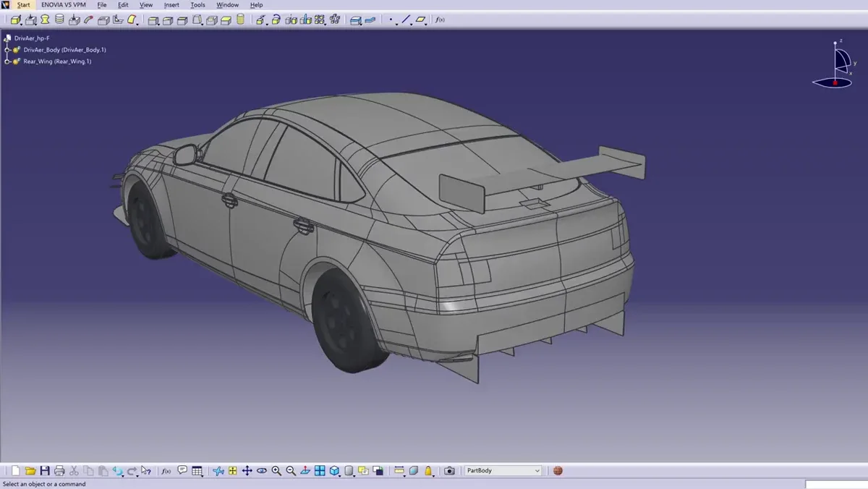The width and height of the screenshot is (868, 489).
Task: Click the Pan arrows icon
Action: coord(247,471)
